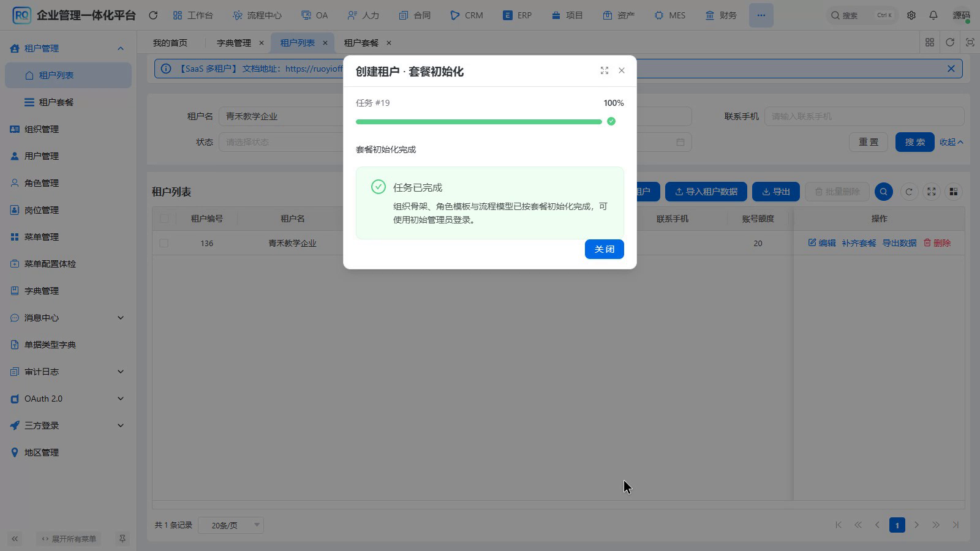Click the 重置 button
Image resolution: width=980 pixels, height=551 pixels.
(869, 142)
